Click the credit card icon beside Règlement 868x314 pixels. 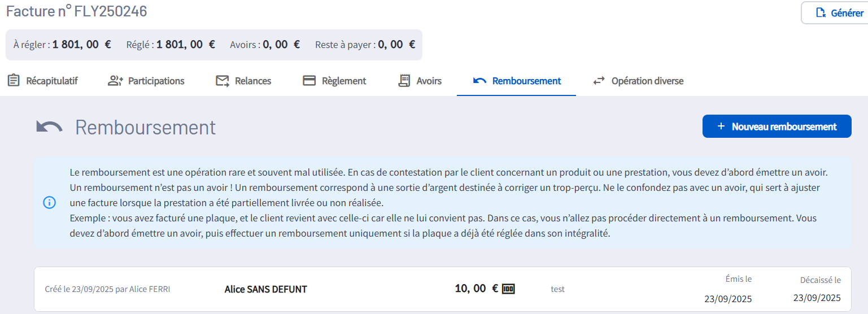pyautogui.click(x=309, y=81)
